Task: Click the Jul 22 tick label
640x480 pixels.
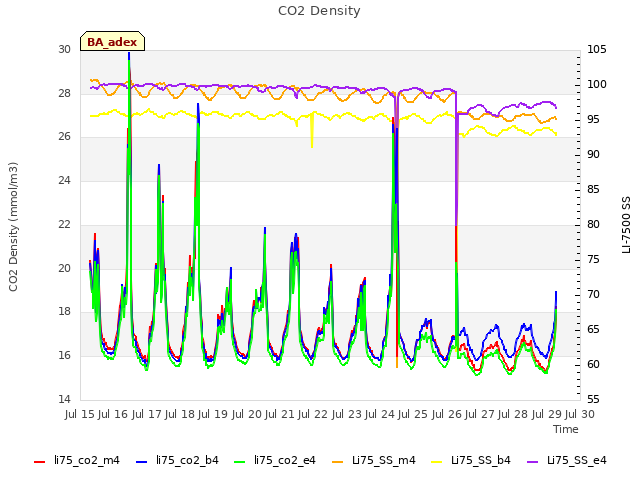Action: [313, 414]
